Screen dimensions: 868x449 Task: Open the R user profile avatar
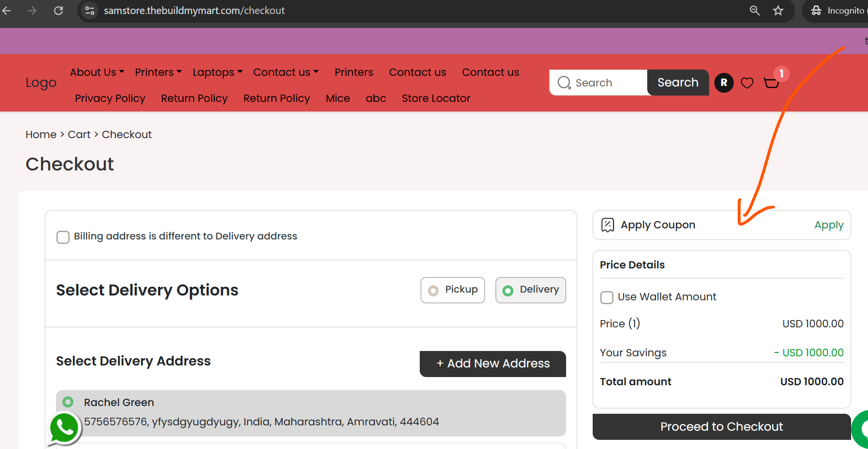click(x=724, y=83)
